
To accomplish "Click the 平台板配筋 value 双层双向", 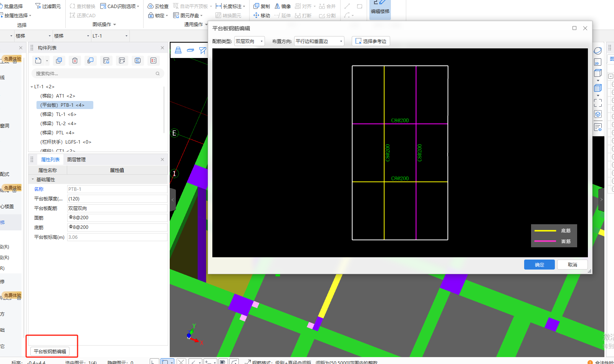I will (x=117, y=208).
